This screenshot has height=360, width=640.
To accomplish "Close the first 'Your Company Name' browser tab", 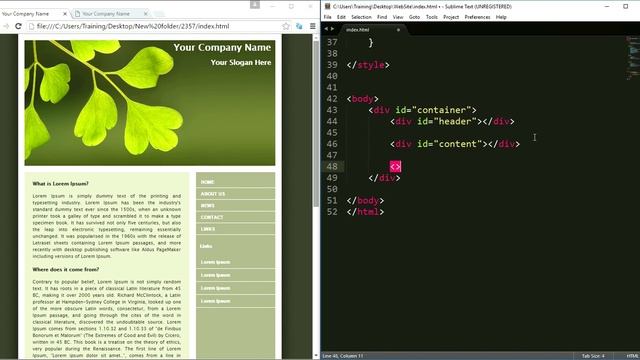I will click(64, 14).
